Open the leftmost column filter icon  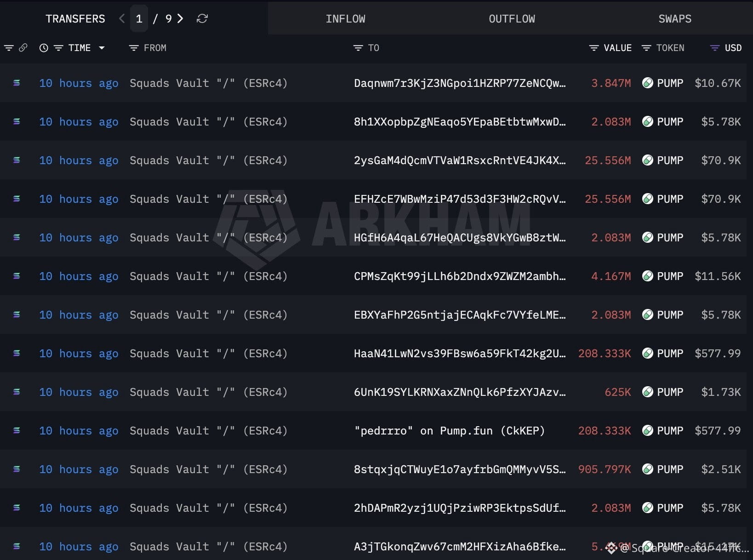click(x=9, y=48)
